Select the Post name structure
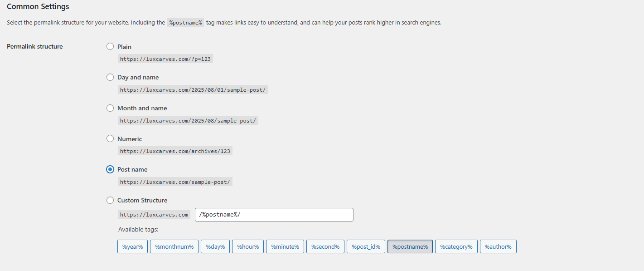644x271 pixels. (110, 169)
